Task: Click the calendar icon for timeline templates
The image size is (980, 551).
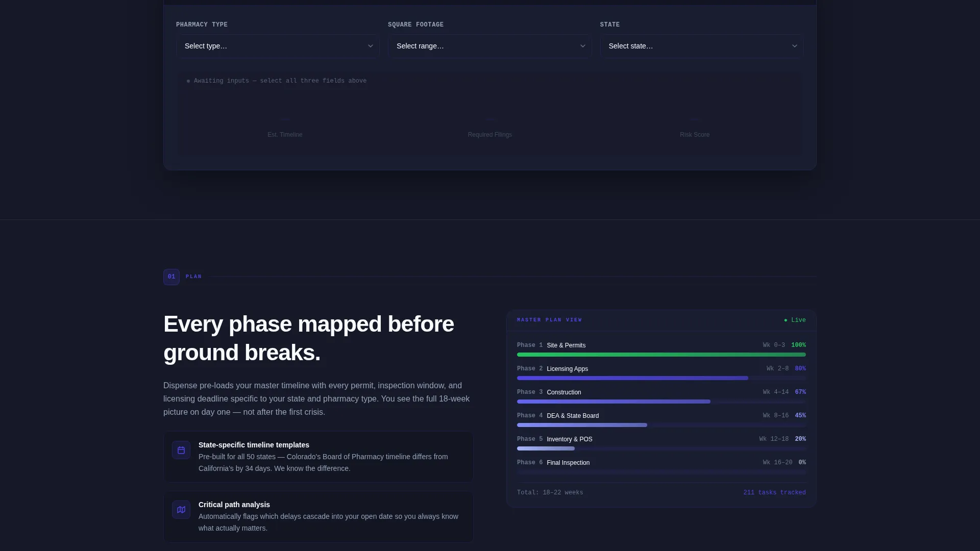Action: (181, 450)
